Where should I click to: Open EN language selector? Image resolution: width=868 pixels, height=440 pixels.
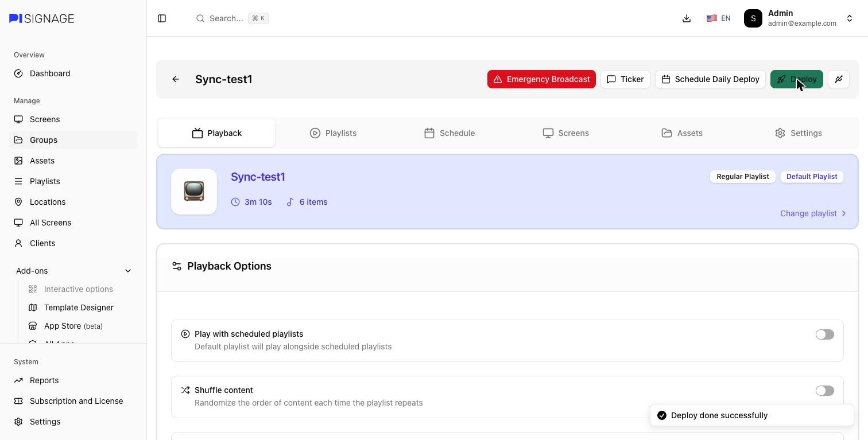click(718, 18)
